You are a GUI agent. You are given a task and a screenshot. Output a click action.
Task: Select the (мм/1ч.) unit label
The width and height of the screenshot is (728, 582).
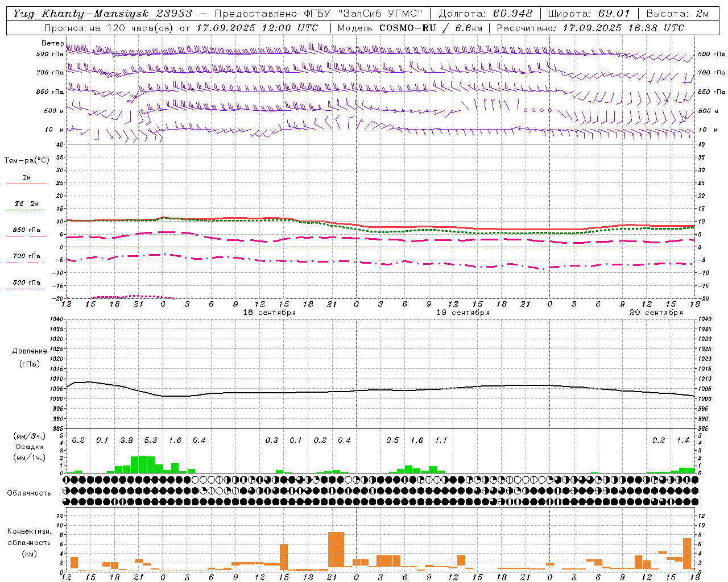(x=29, y=458)
